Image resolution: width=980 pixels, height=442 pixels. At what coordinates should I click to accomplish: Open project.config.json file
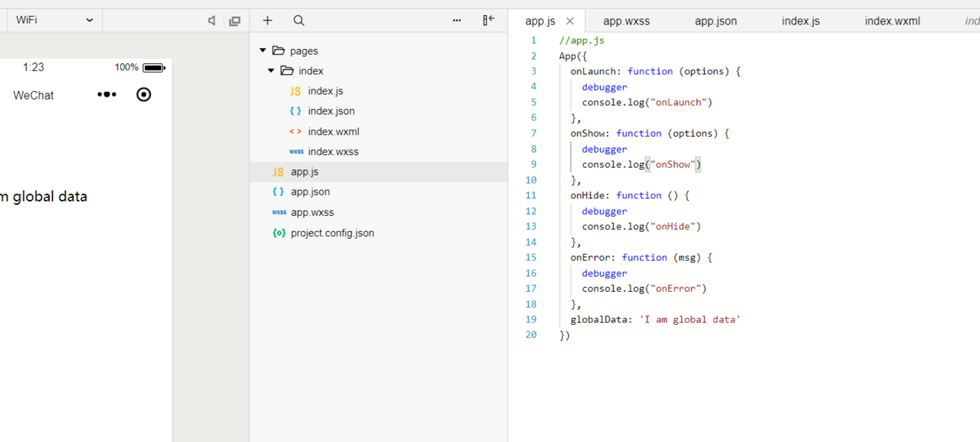point(332,233)
